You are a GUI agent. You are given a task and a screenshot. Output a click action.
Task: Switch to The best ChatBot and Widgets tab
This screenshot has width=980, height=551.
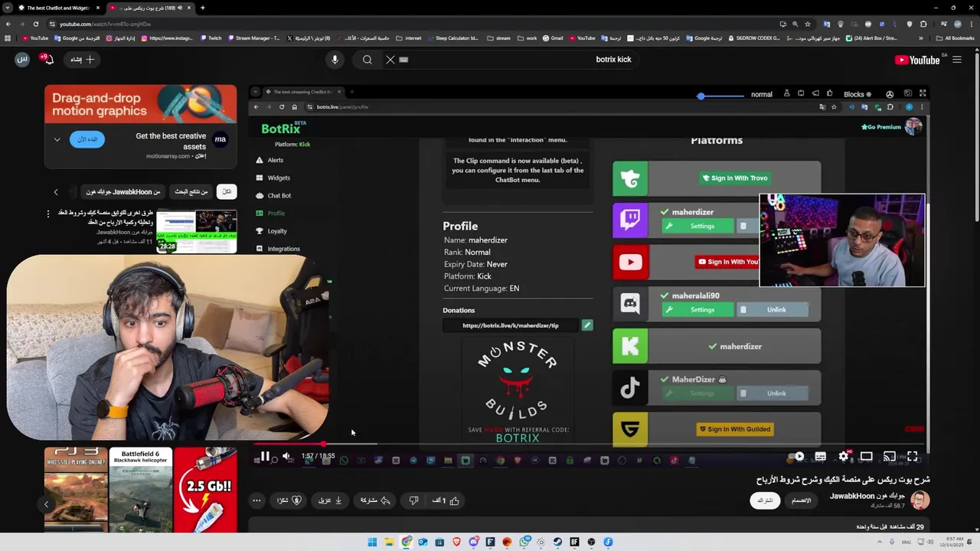pyautogui.click(x=60, y=8)
